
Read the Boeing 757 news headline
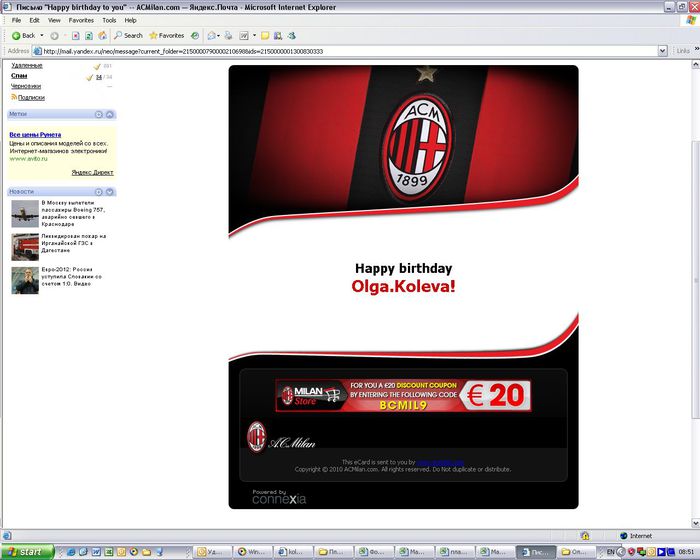(73, 213)
